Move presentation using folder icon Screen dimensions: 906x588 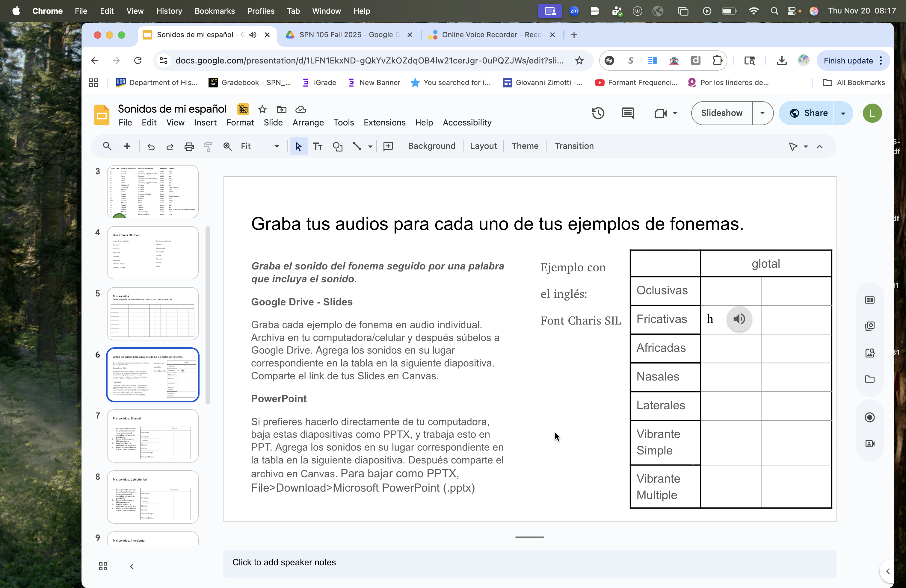pos(282,110)
